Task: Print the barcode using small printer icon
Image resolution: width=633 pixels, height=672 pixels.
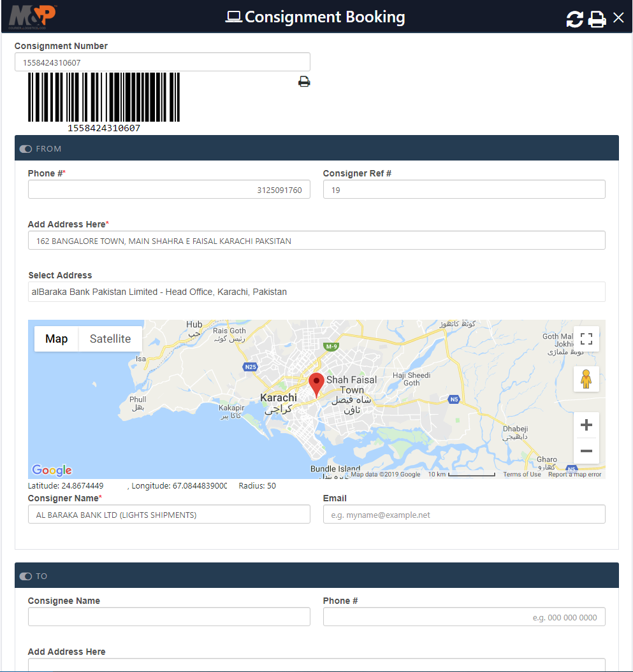Action: pyautogui.click(x=304, y=82)
